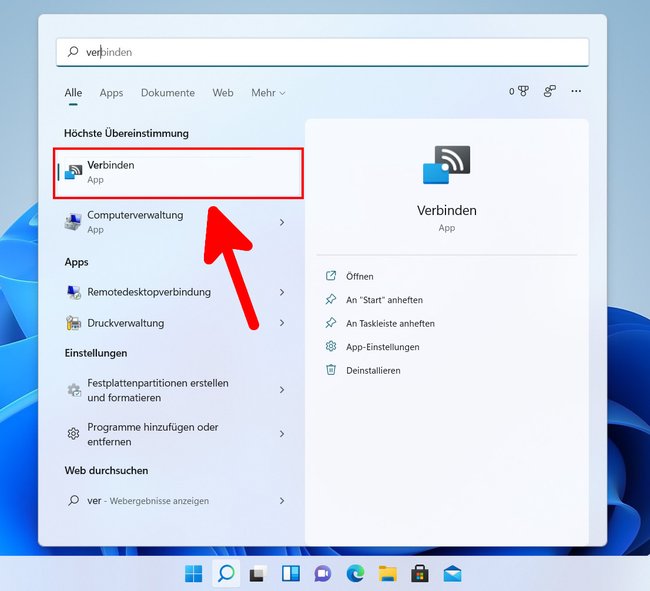
Task: Switch to the Dokumente tab
Action: 168,92
